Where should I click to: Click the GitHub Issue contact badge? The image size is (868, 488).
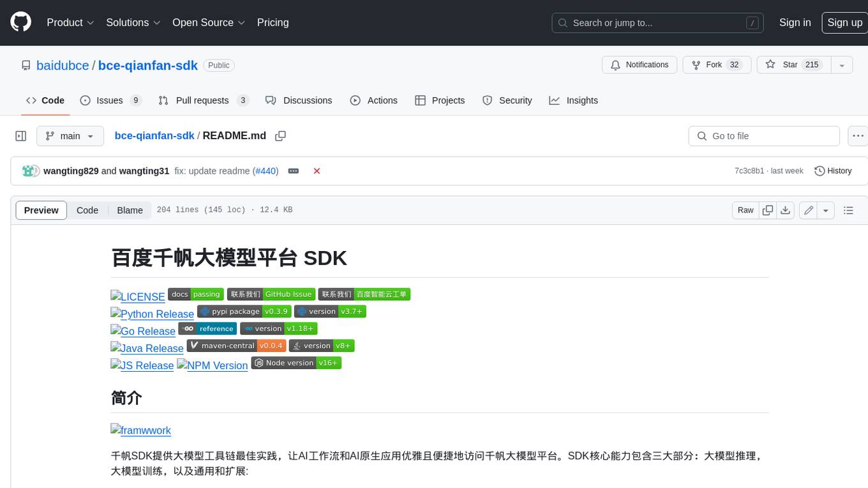pyautogui.click(x=271, y=294)
